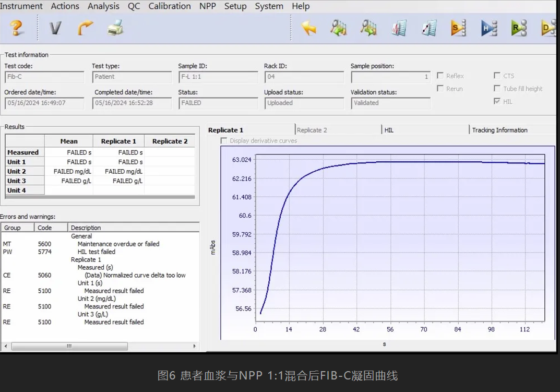560x392 pixels.
Task: Click the errors list scroll left arrow
Action: tap(6, 346)
